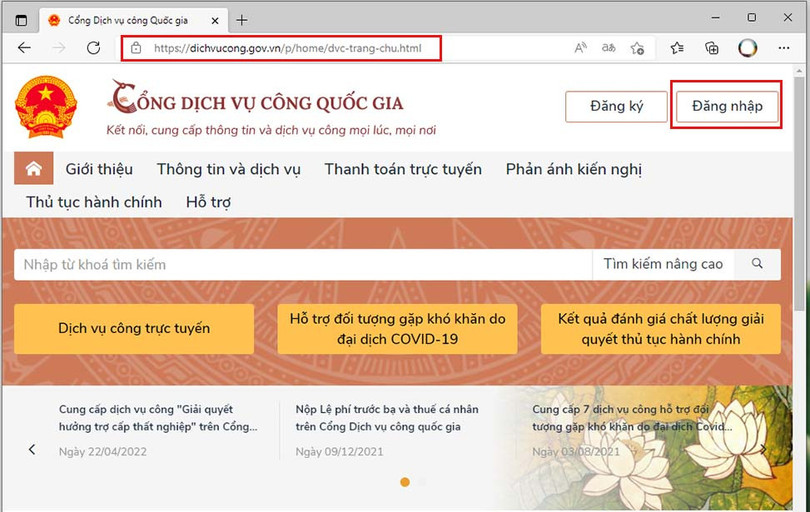Click the keyword search input field
Image resolution: width=810 pixels, height=512 pixels.
(300, 264)
